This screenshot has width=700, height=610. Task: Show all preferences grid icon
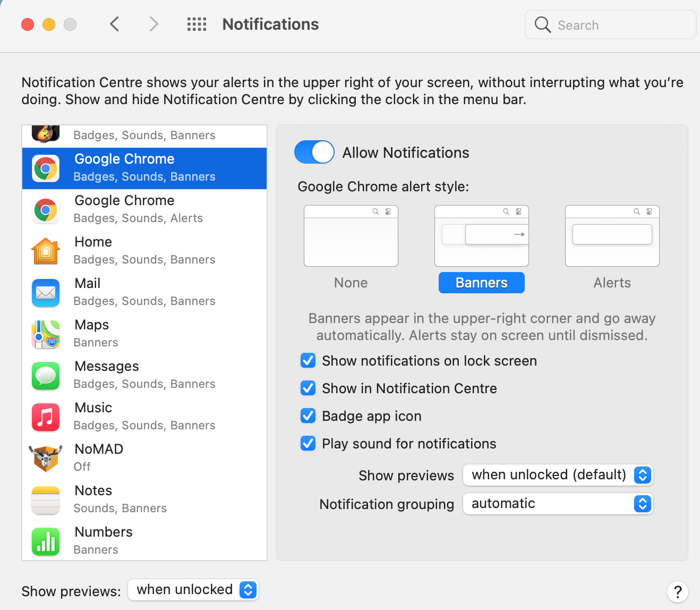(x=197, y=24)
